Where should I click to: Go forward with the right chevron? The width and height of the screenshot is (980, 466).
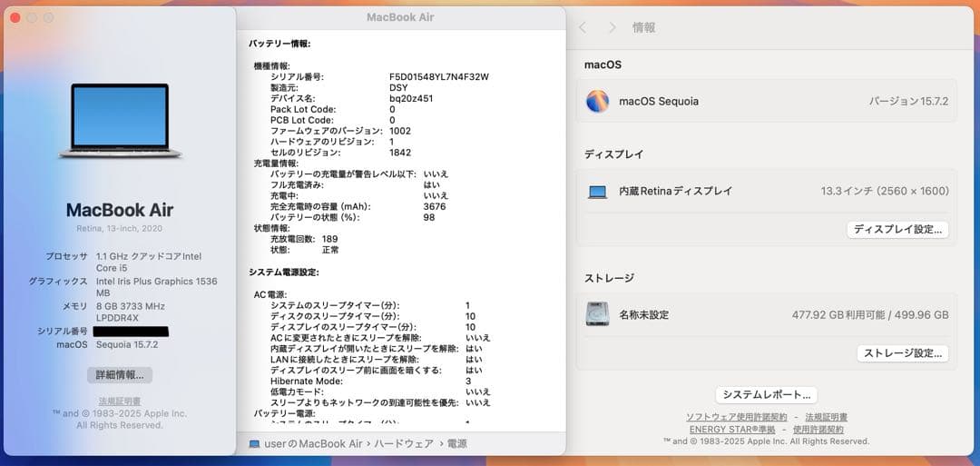click(612, 27)
